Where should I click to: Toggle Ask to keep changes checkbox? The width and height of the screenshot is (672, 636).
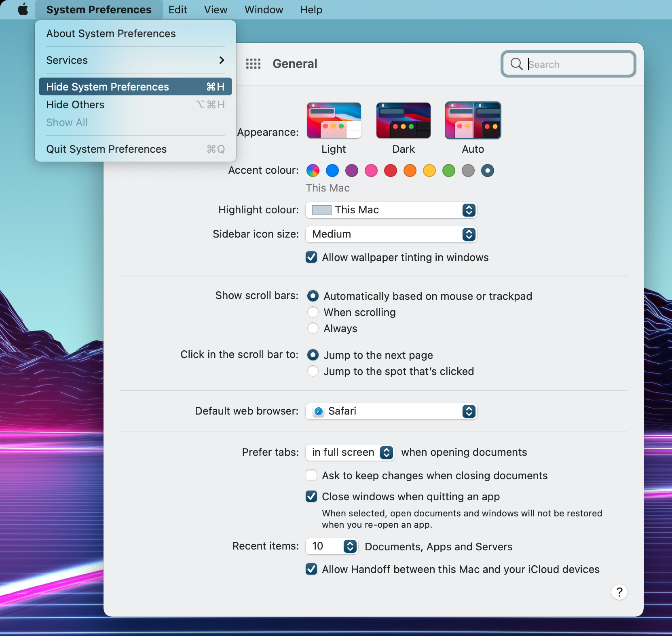click(x=311, y=475)
